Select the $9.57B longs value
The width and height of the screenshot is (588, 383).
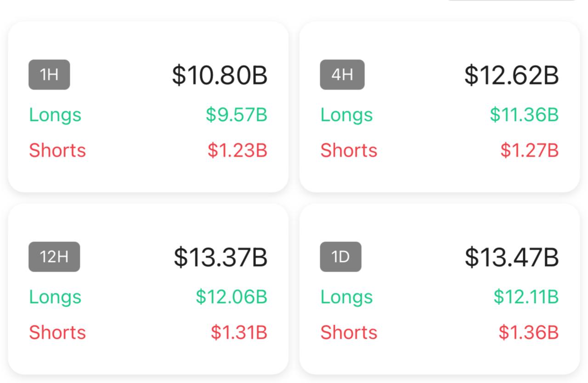pos(236,115)
